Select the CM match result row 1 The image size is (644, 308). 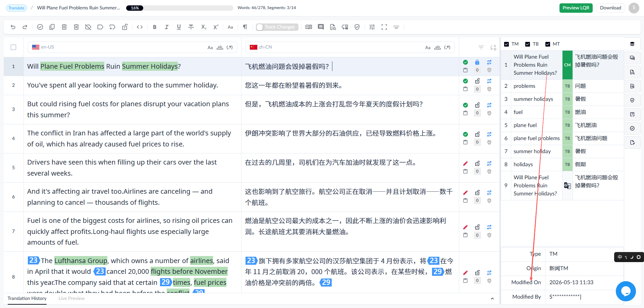(562, 65)
